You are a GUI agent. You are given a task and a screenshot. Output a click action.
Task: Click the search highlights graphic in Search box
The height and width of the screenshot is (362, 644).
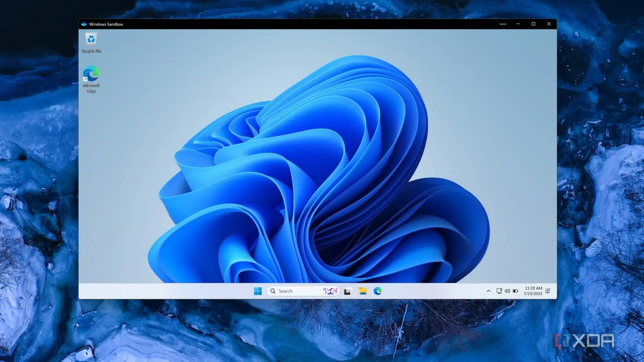(330, 291)
